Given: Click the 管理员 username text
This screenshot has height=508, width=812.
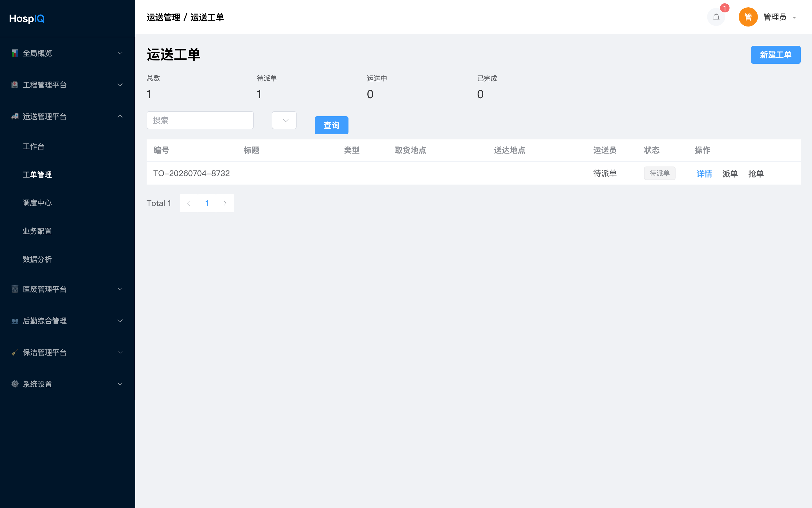Looking at the screenshot, I should (x=775, y=17).
